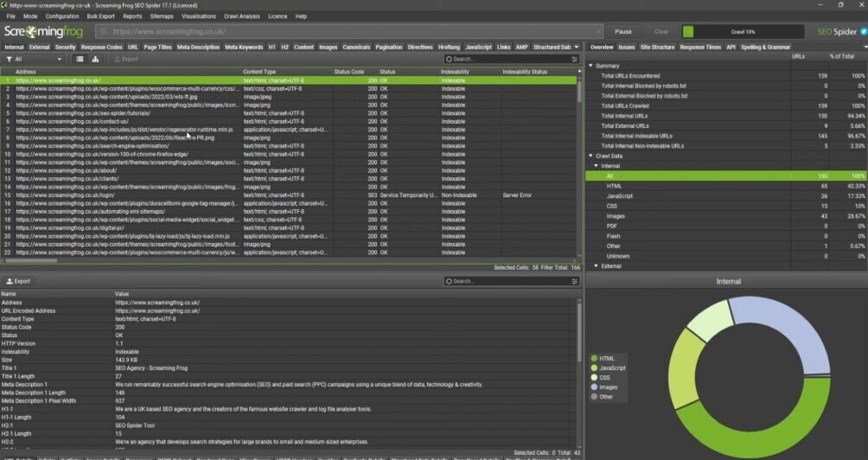Open the Visualisations menu
868x460 pixels.
199,16
